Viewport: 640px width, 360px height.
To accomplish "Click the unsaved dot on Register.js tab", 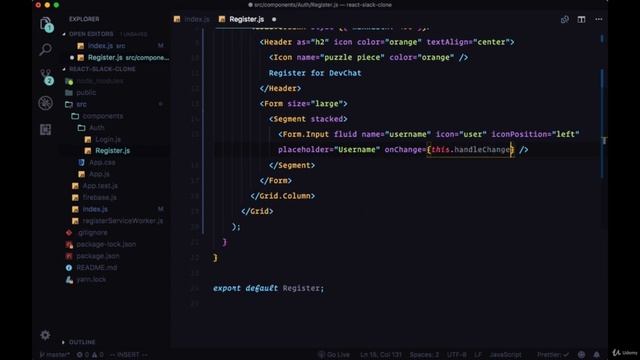I will pyautogui.click(x=274, y=19).
